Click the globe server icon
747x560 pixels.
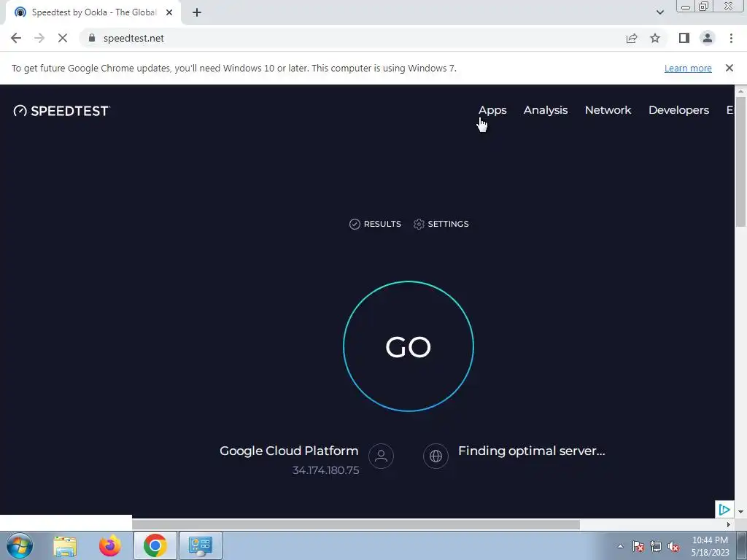tap(436, 456)
